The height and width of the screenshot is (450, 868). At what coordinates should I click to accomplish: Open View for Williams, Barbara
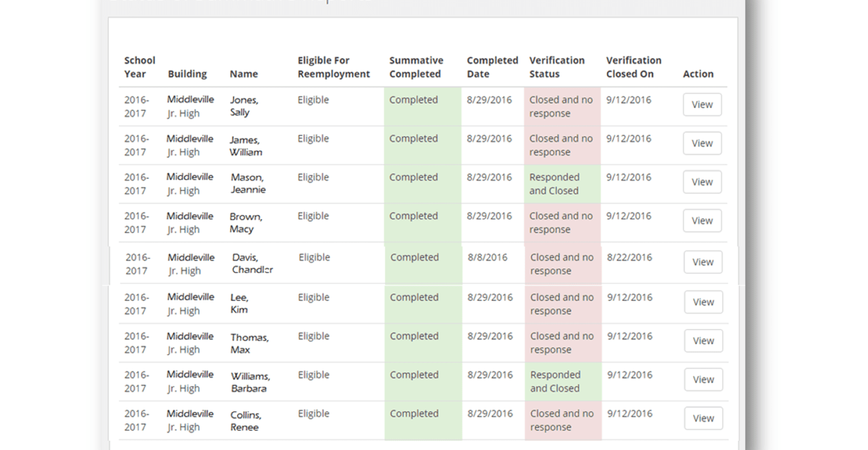(x=703, y=379)
